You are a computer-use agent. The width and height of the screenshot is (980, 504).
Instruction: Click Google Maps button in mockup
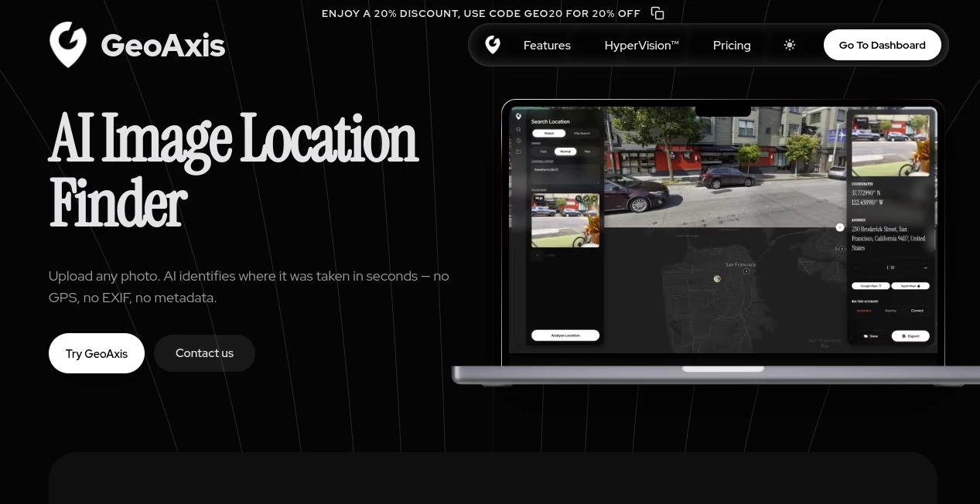pyautogui.click(x=870, y=286)
